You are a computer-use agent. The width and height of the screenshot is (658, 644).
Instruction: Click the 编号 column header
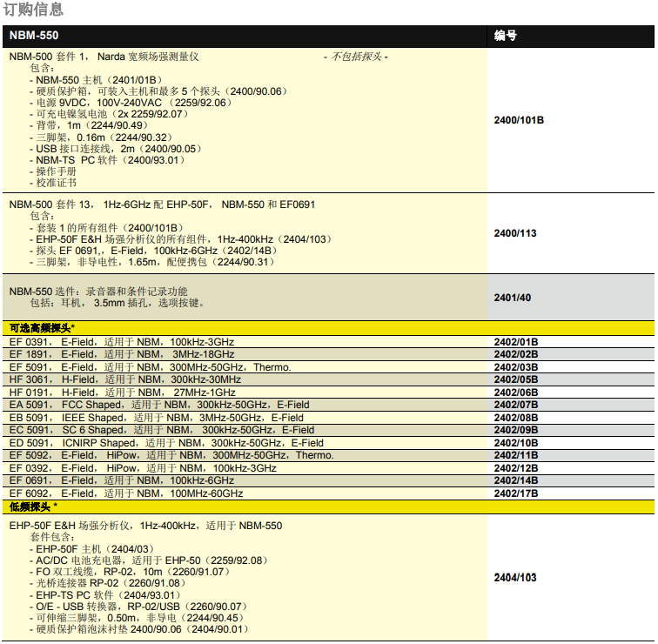coord(506,36)
